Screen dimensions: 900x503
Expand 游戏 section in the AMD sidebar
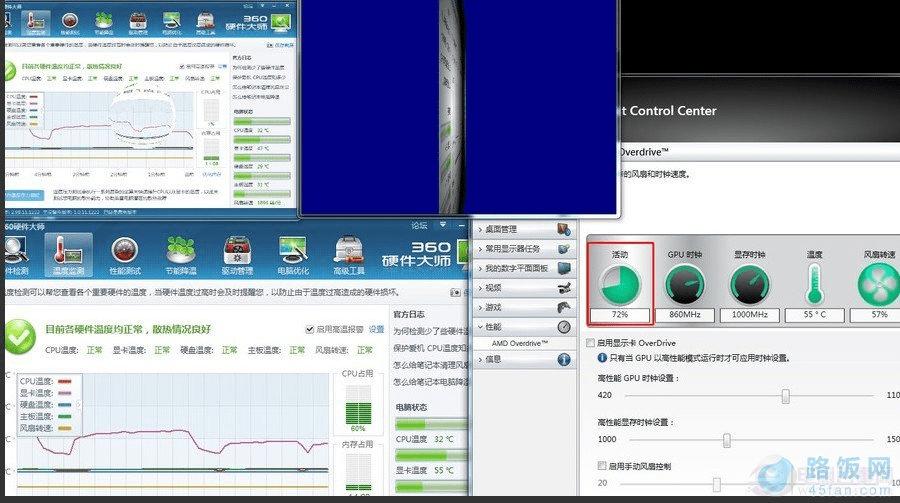point(523,307)
